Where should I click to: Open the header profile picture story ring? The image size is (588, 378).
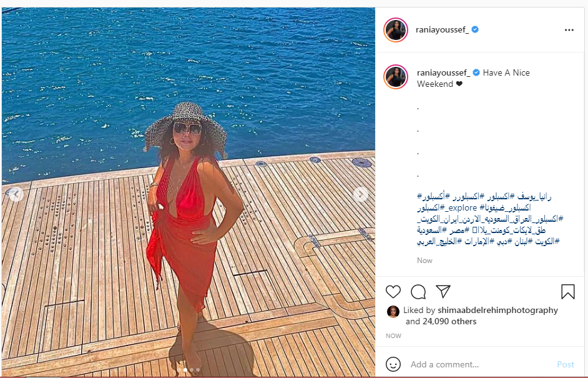tap(396, 29)
